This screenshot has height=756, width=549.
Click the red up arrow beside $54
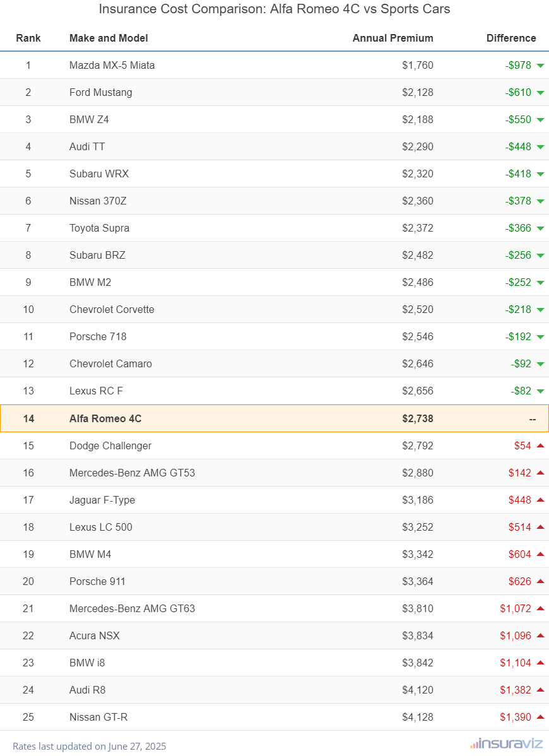(540, 446)
